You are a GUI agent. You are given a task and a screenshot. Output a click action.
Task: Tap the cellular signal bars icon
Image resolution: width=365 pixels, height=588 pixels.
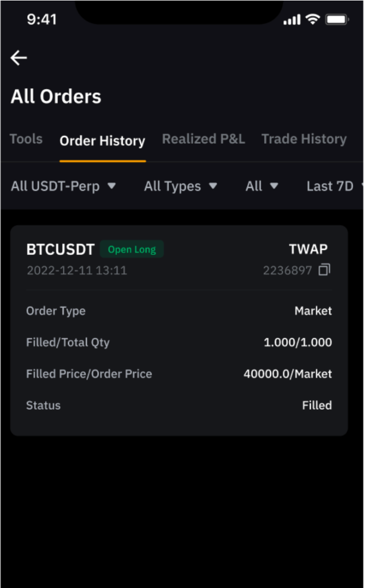(x=292, y=20)
